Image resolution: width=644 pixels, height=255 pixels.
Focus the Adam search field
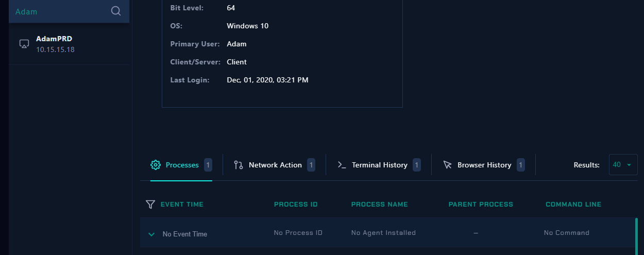pos(69,11)
